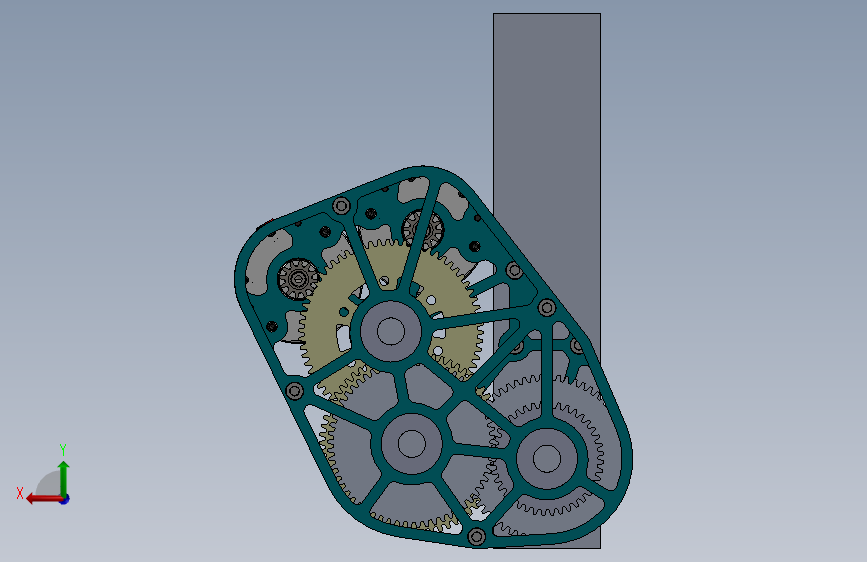The width and height of the screenshot is (867, 562).
Task: Click the blue Z axis ball of the triad
Action: pos(65,499)
